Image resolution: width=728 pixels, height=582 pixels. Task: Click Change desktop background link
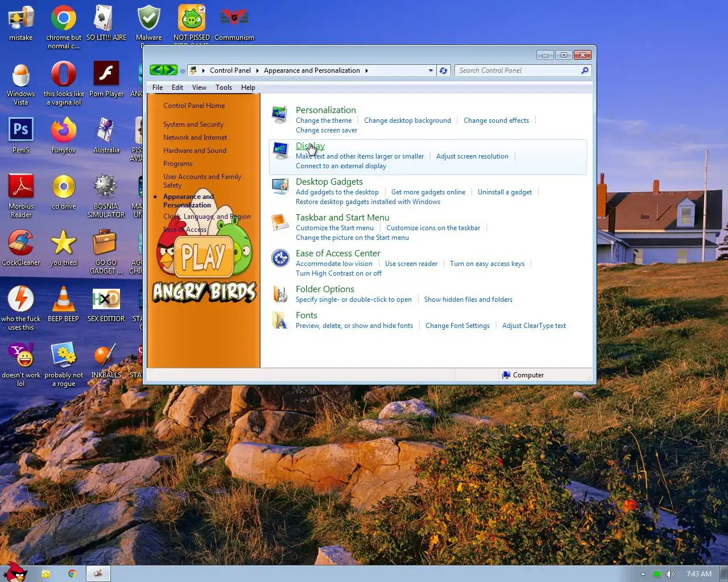click(407, 120)
